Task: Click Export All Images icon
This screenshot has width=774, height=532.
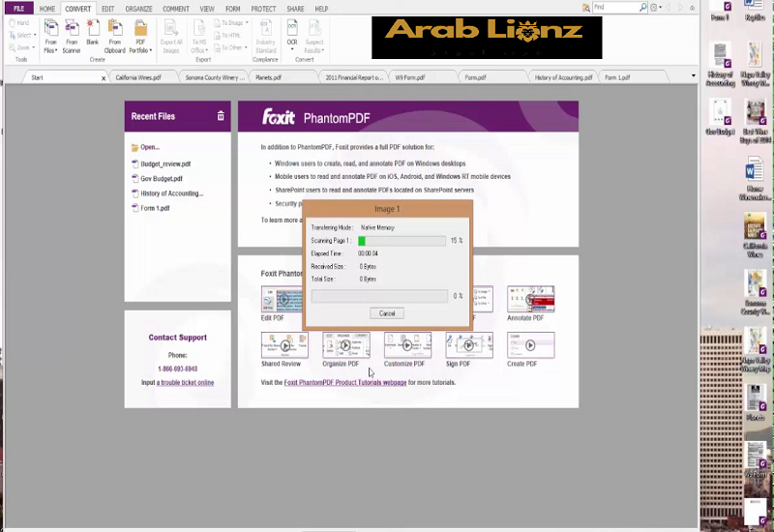Action: 171,28
